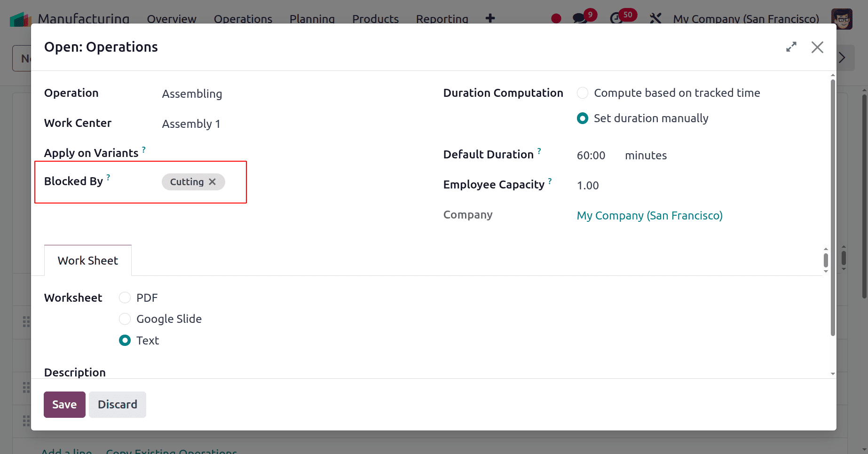This screenshot has width=868, height=454.
Task: Click the help mark next to Employee Capacity
Action: (x=550, y=181)
